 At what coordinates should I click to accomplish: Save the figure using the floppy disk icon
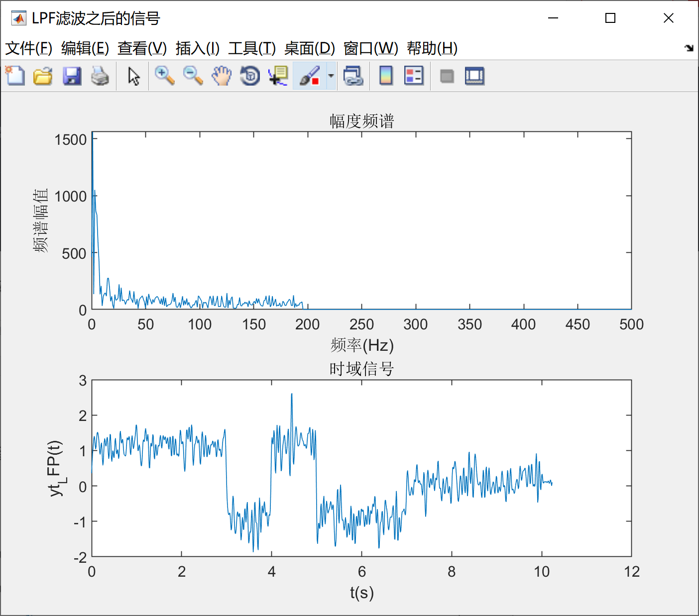point(72,76)
